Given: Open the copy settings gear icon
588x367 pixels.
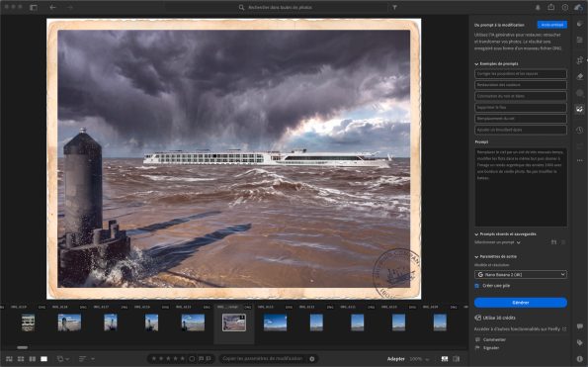Looking at the screenshot, I should [x=312, y=359].
